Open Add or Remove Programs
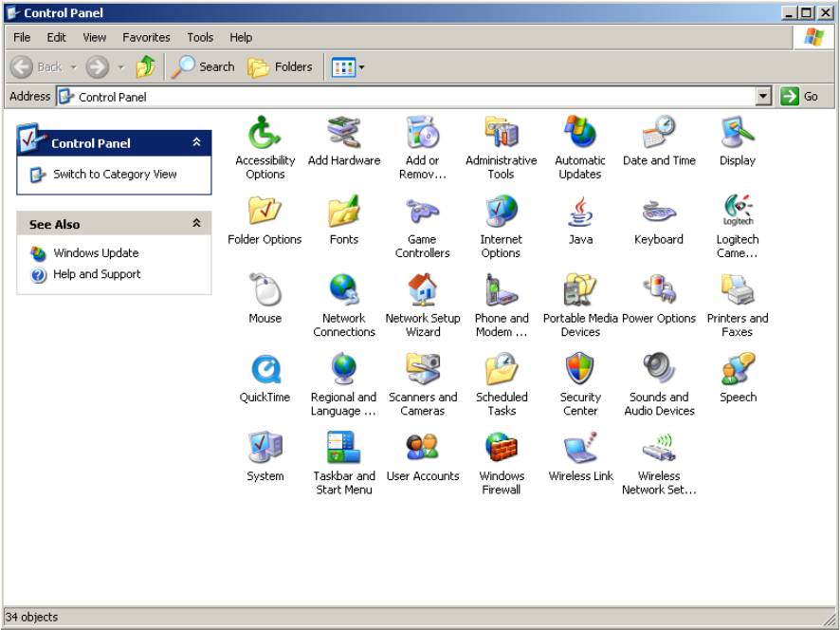 (423, 147)
